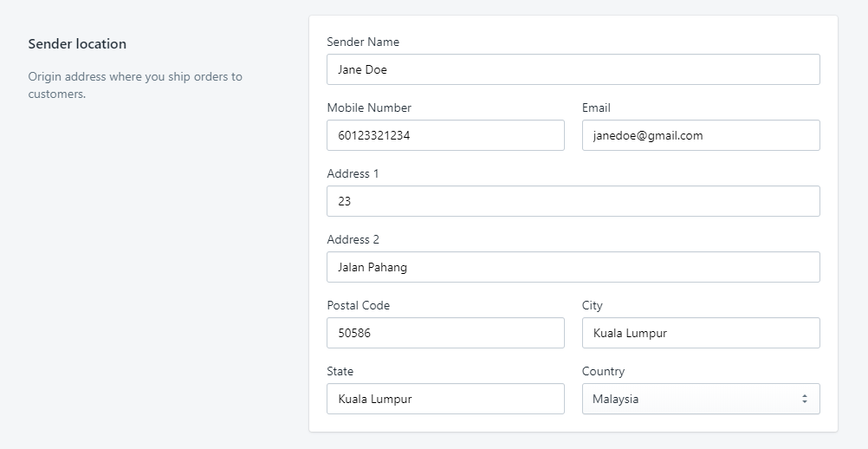The width and height of the screenshot is (868, 449).
Task: Click the Sender Name field with Jane Doe
Action: [573, 69]
